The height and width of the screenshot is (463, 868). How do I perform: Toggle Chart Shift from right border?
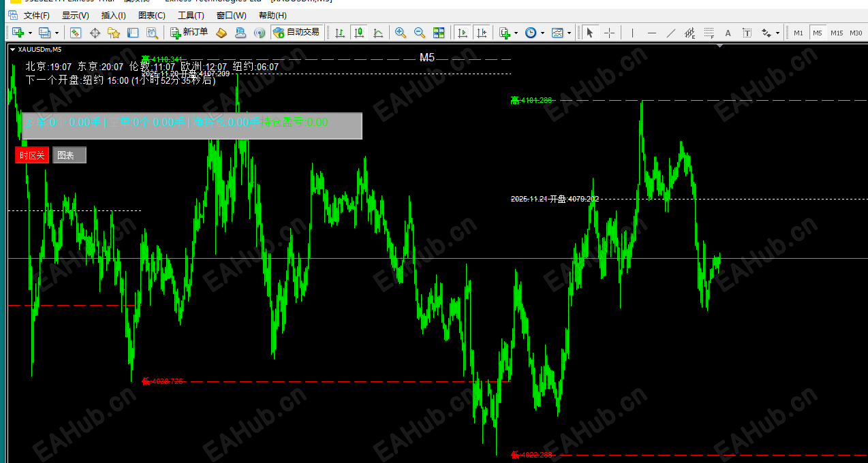coord(482,32)
